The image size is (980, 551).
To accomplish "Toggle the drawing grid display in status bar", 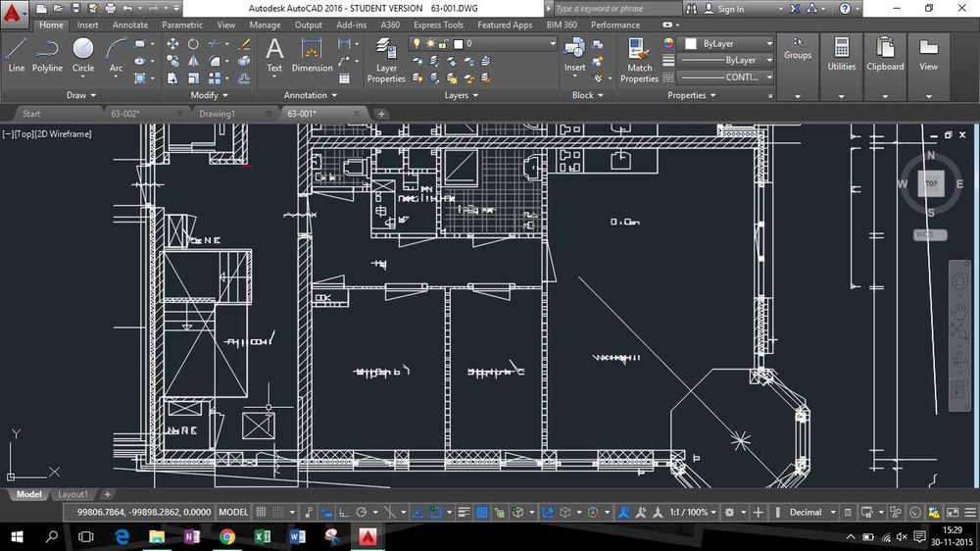I will coord(262,512).
